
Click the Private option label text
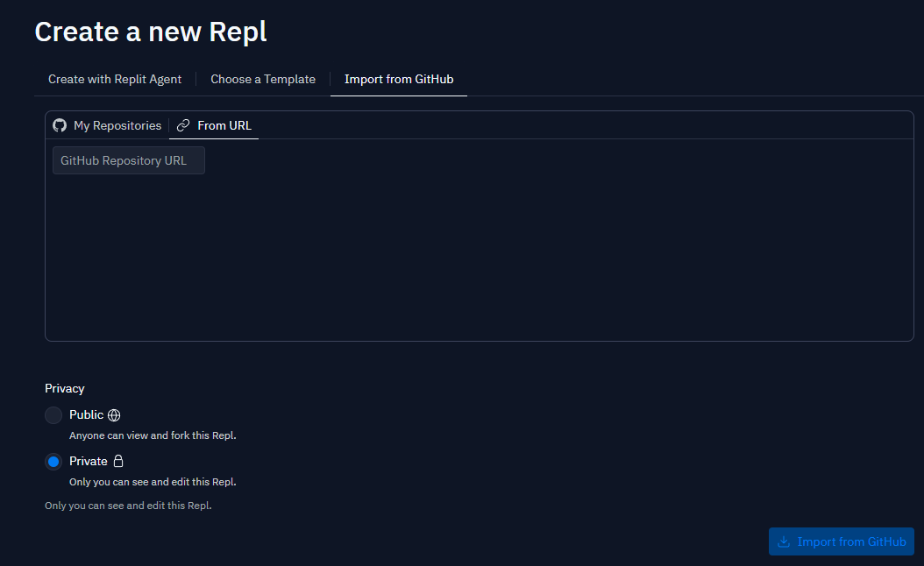(x=89, y=461)
